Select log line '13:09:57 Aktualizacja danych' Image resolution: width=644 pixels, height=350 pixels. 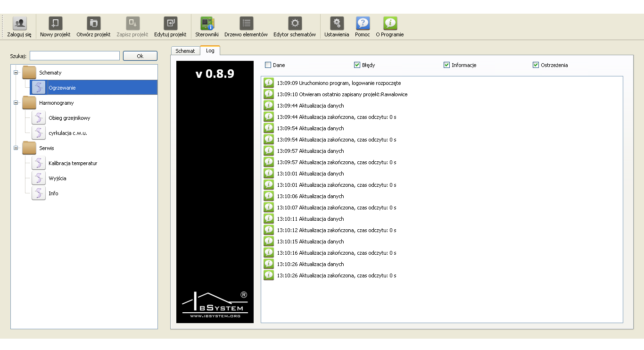coord(310,151)
